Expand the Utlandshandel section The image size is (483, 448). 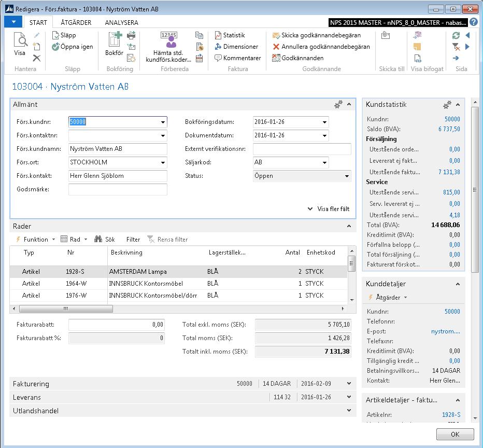349,411
